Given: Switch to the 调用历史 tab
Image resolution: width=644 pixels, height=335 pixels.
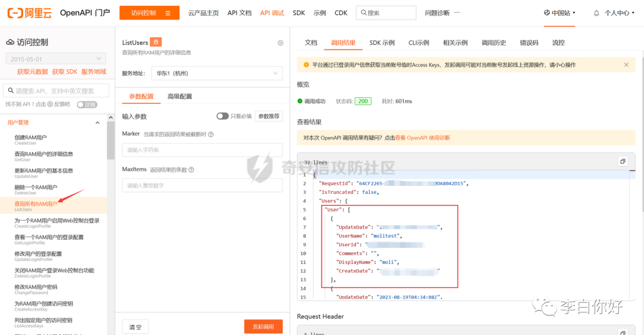Looking at the screenshot, I should pyautogui.click(x=494, y=43).
